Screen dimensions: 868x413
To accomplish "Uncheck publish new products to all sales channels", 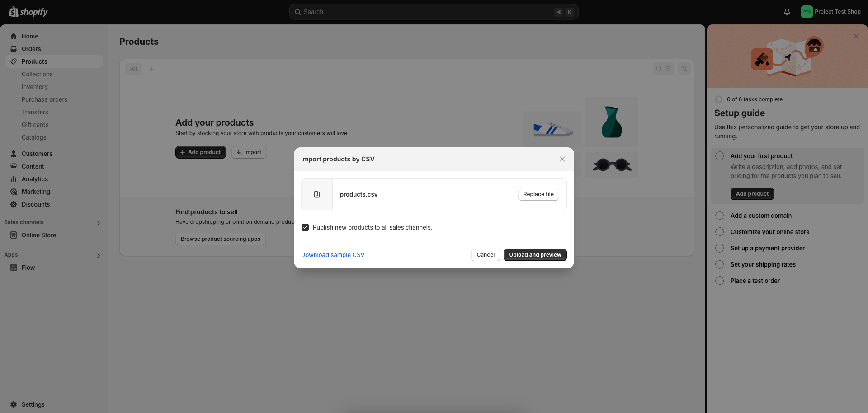I will [305, 227].
